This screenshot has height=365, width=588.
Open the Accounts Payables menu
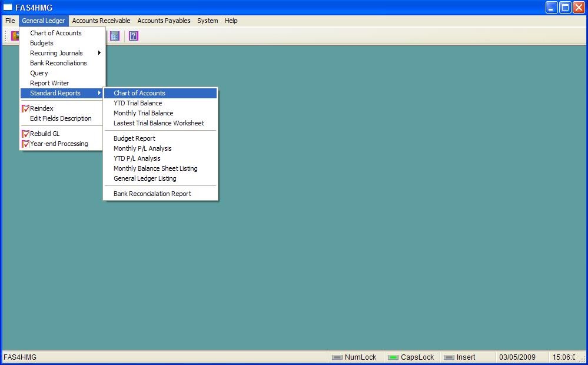coord(164,21)
